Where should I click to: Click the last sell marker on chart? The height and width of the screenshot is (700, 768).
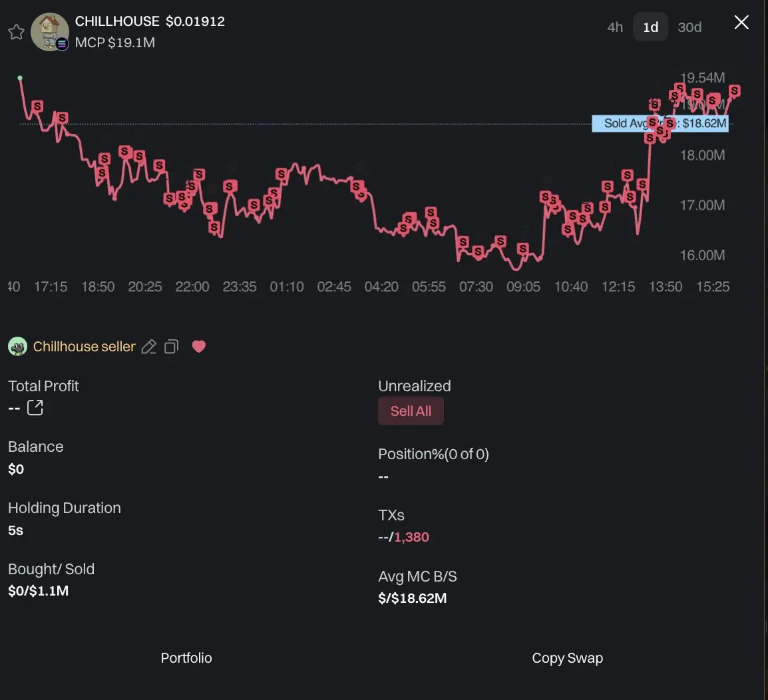[x=735, y=90]
